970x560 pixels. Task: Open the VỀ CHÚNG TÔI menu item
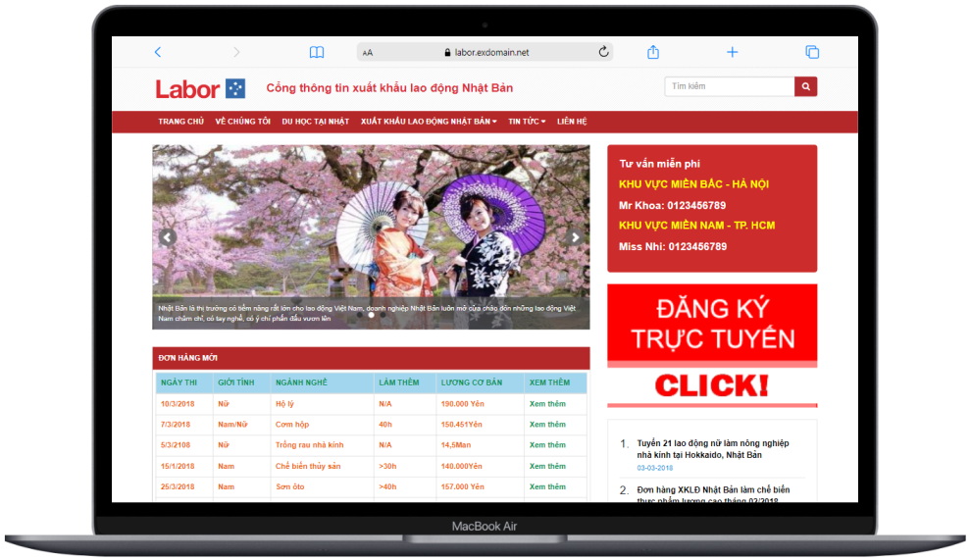[x=242, y=122]
